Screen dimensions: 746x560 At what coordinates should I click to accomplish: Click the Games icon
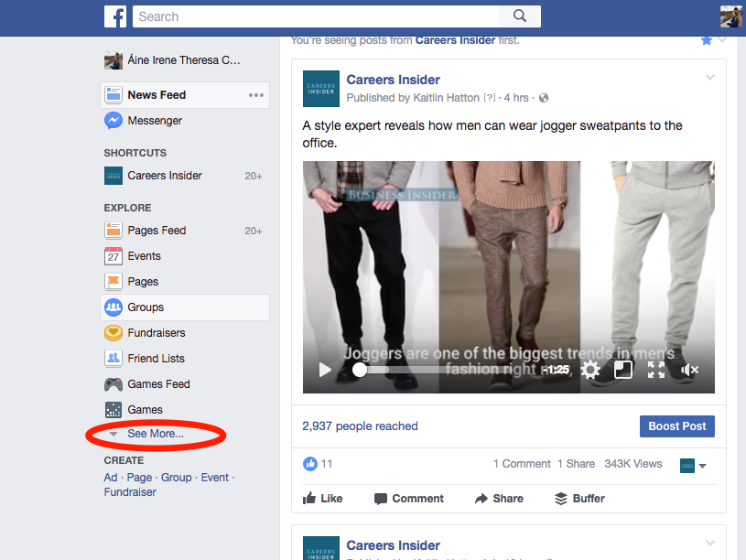point(114,410)
